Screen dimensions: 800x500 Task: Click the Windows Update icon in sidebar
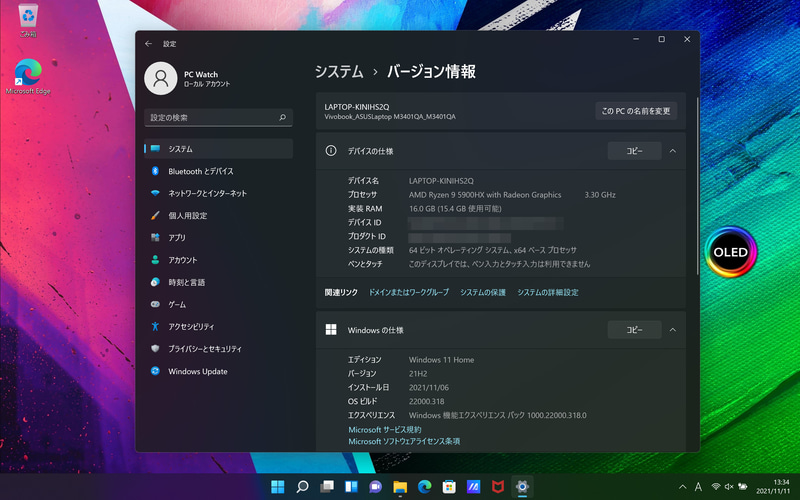point(155,371)
